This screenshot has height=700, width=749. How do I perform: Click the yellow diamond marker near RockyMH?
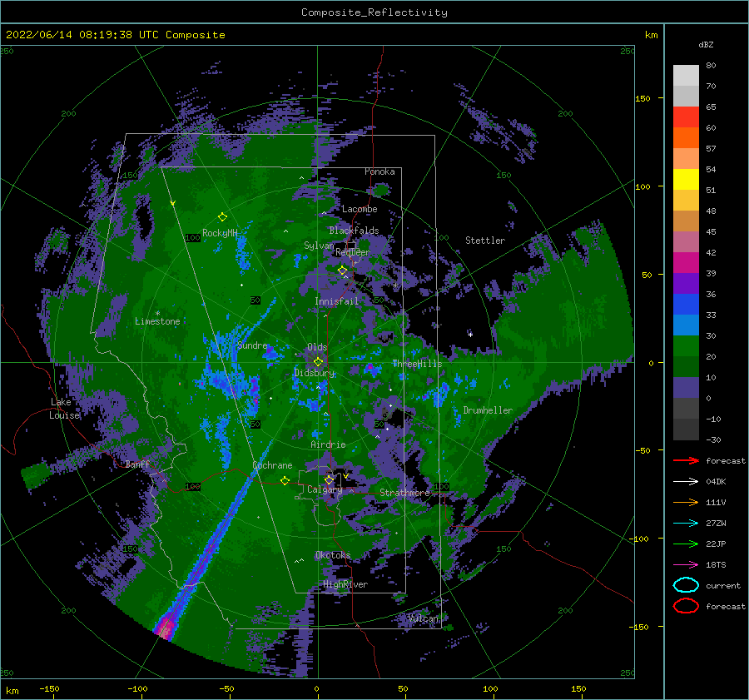(x=222, y=217)
